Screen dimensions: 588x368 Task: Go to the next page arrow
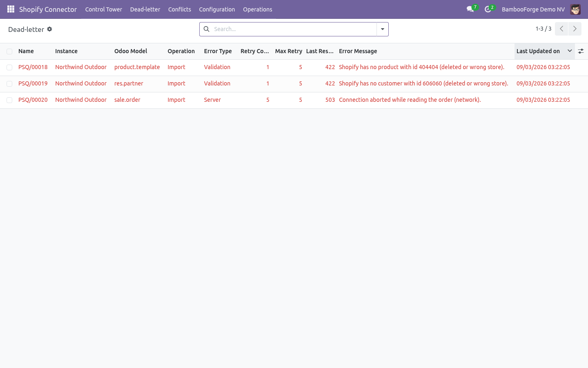tap(575, 29)
